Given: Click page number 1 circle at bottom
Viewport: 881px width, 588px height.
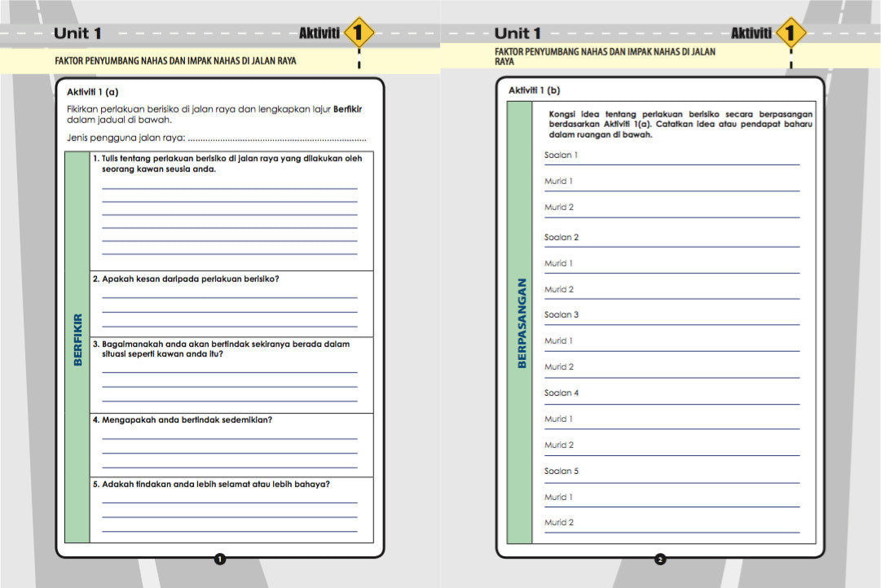Looking at the screenshot, I should pos(219,559).
